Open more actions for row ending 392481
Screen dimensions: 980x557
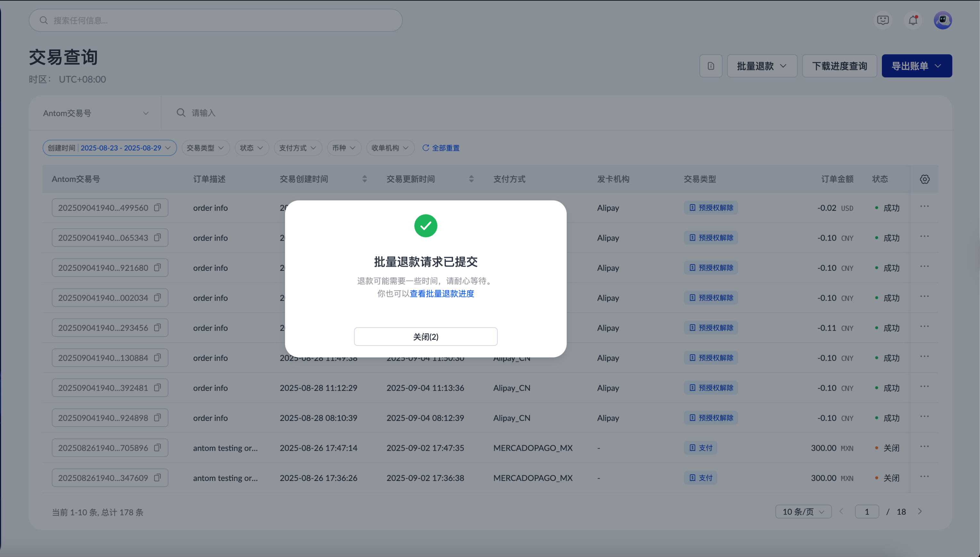click(925, 387)
